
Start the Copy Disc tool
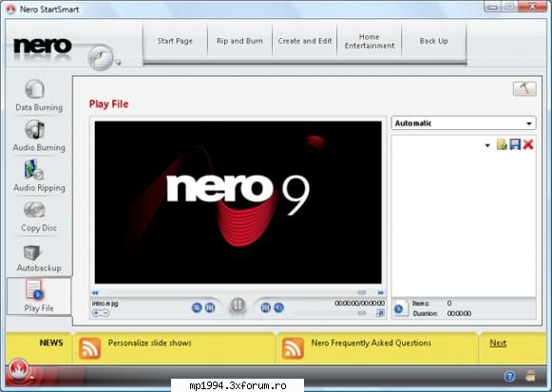click(39, 216)
